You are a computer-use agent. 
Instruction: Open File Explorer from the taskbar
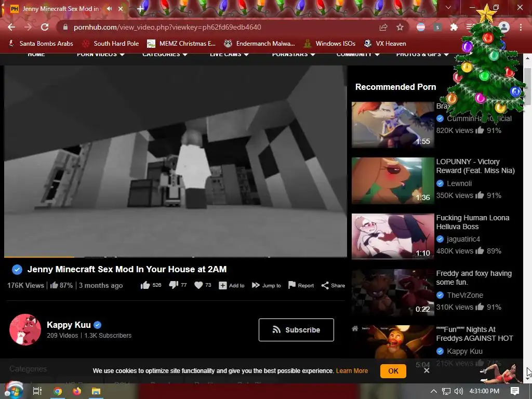click(96, 391)
